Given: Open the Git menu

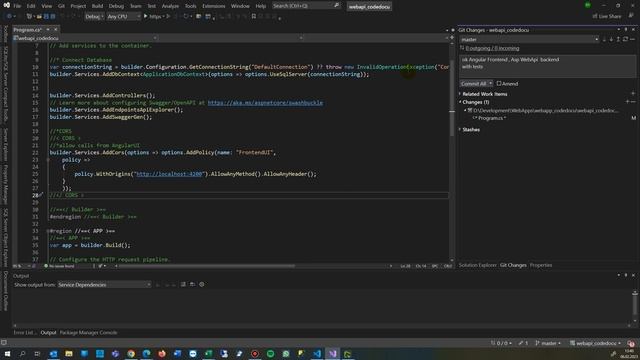Looking at the screenshot, I should (x=61, y=6).
